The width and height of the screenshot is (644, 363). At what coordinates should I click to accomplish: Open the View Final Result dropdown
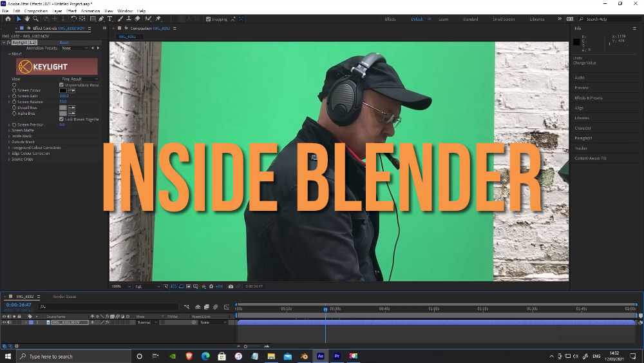[x=80, y=79]
